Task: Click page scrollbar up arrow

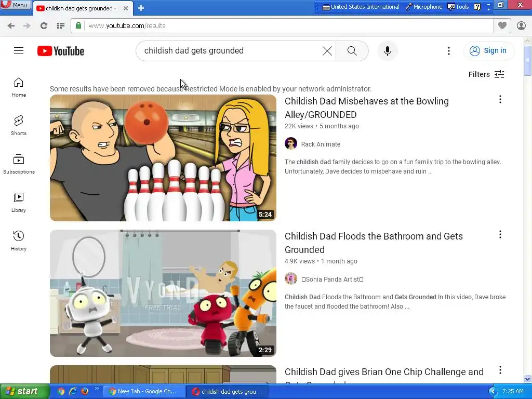Action: (x=528, y=41)
